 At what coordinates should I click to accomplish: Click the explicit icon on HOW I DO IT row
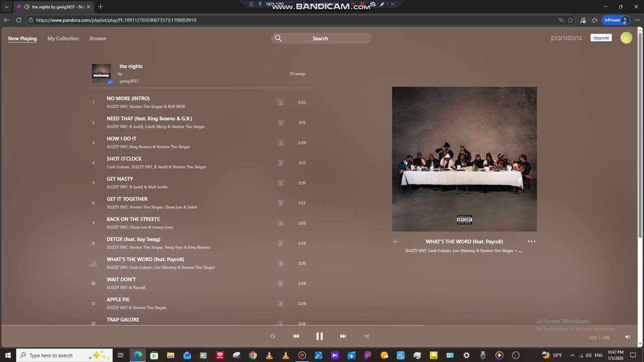(281, 143)
